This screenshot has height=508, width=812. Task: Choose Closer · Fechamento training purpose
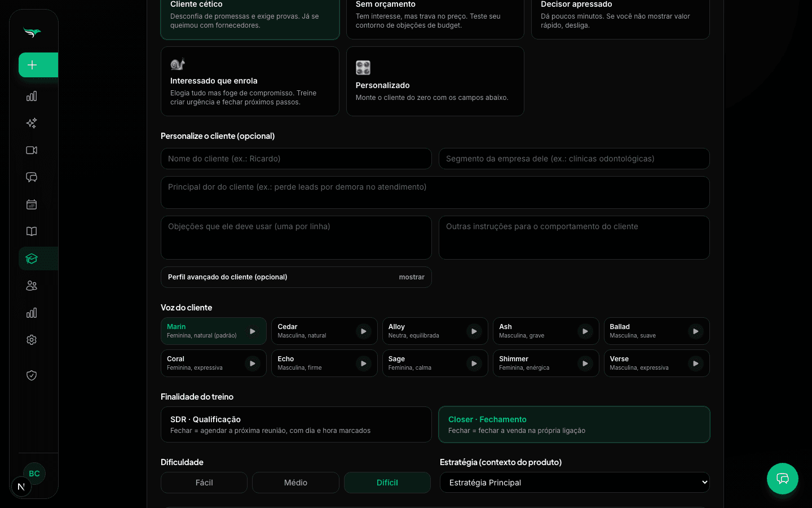[574, 424]
